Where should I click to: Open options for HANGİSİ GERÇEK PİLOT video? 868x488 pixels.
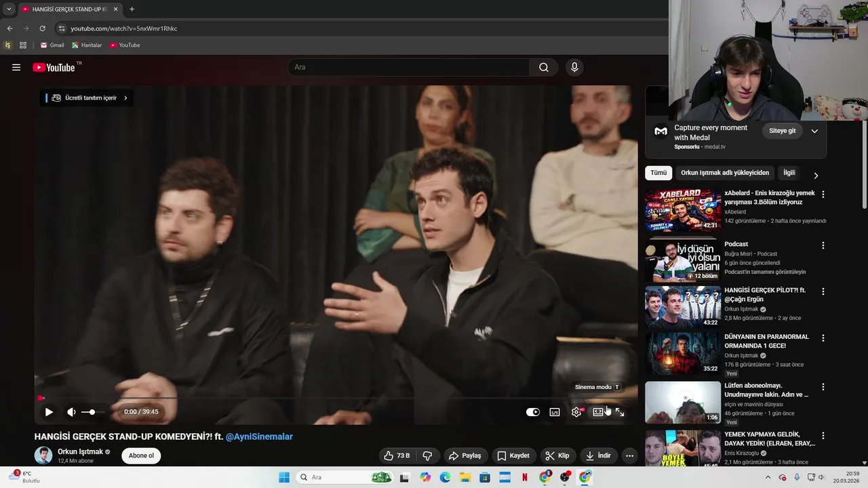823,291
